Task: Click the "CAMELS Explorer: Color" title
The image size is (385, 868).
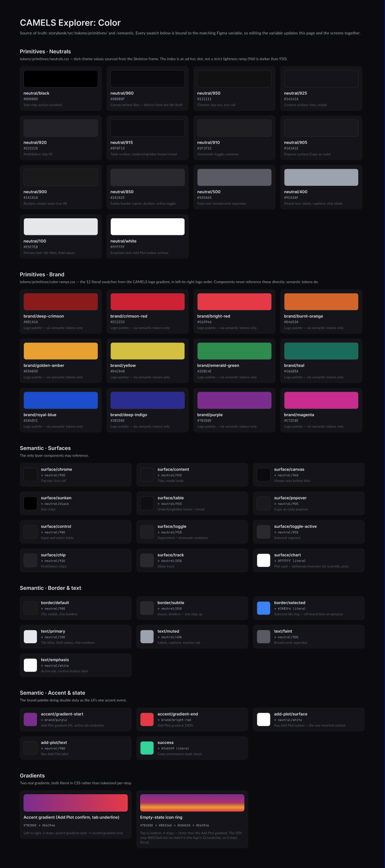Action: tap(70, 23)
